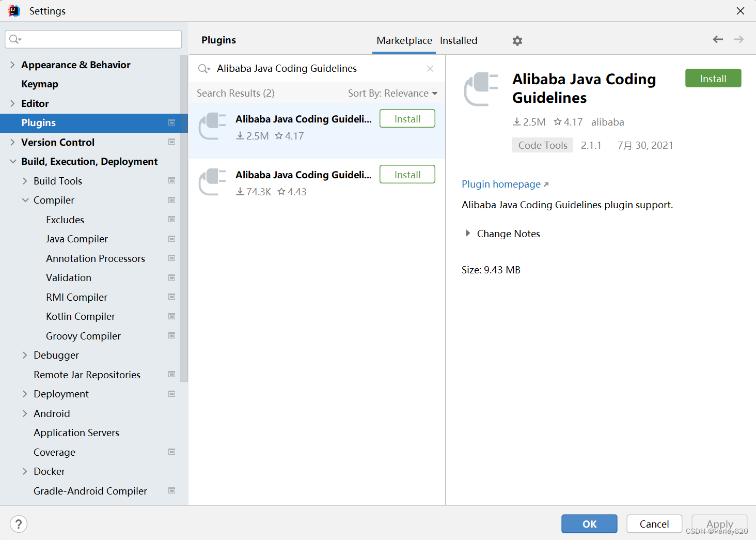The width and height of the screenshot is (756, 540).
Task: Click the Cancel button
Action: [654, 524]
